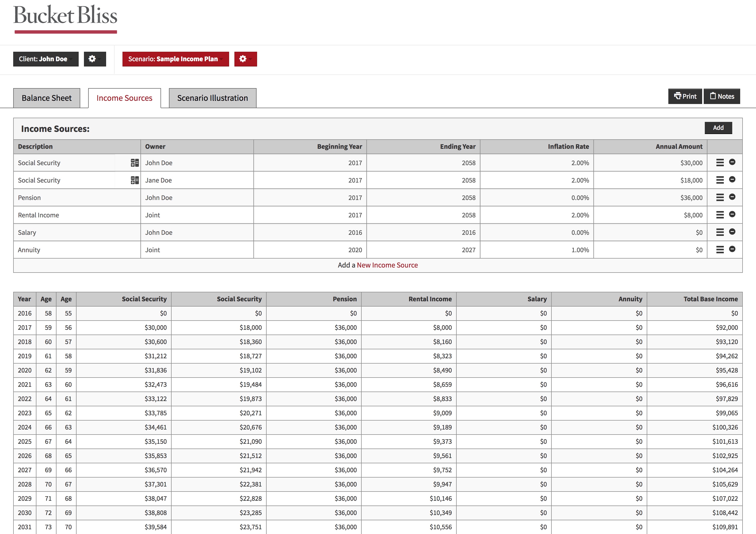
Task: Open the client settings gear menu
Action: coord(94,59)
